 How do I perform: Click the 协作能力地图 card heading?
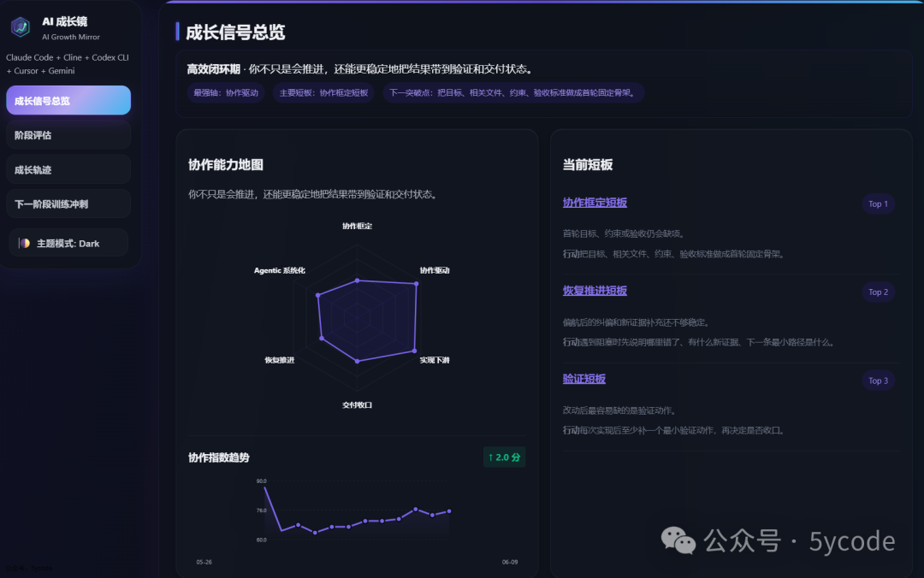(226, 165)
